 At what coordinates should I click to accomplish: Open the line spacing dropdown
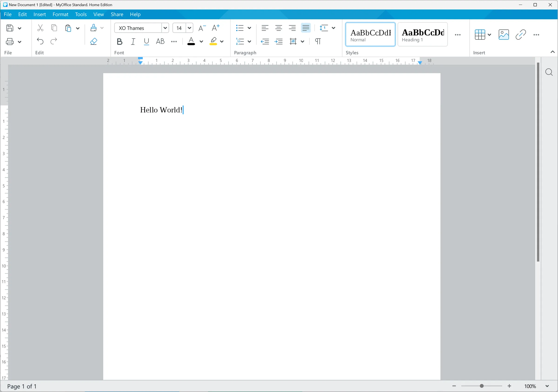click(x=334, y=28)
